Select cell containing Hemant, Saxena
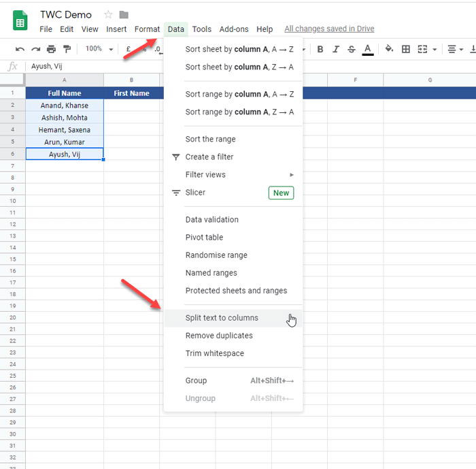This screenshot has width=476, height=469. [65, 130]
